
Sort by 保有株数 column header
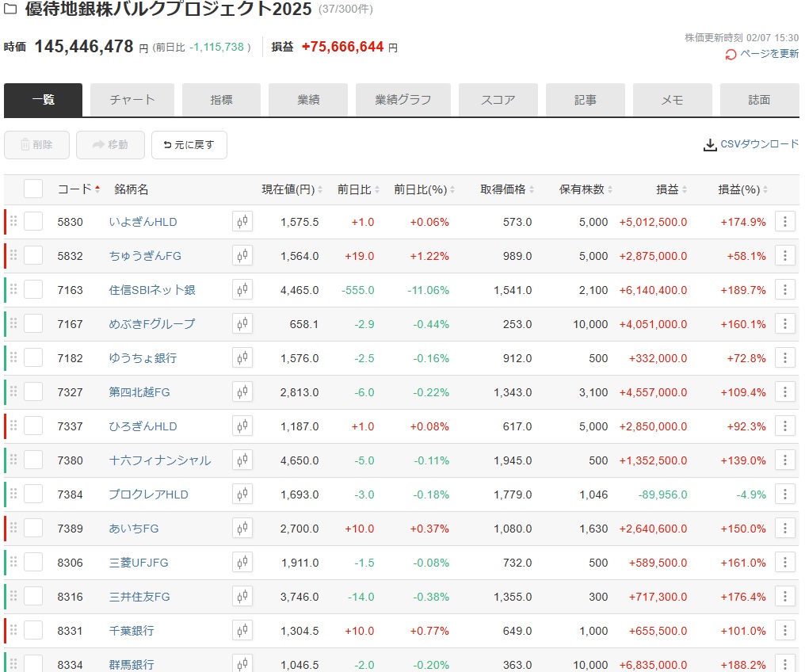(586, 189)
